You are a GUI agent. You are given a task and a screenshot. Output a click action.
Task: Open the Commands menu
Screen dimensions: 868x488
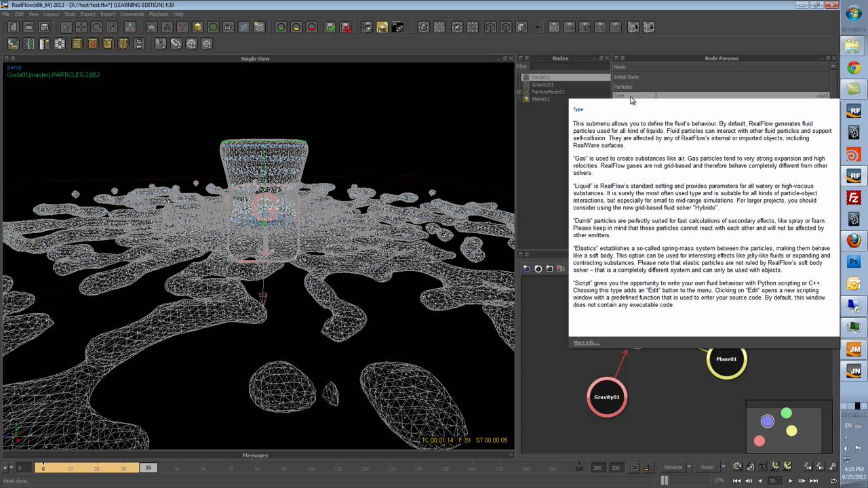pos(132,14)
